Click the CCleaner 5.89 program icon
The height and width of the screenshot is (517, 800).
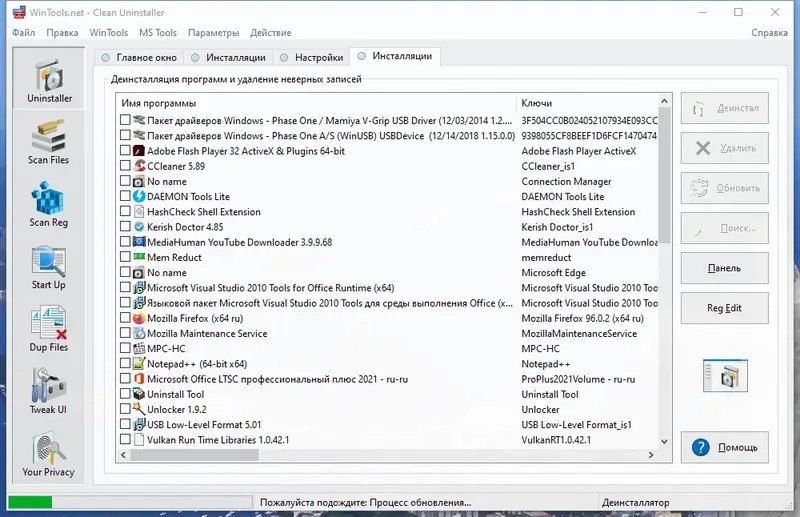[x=139, y=166]
